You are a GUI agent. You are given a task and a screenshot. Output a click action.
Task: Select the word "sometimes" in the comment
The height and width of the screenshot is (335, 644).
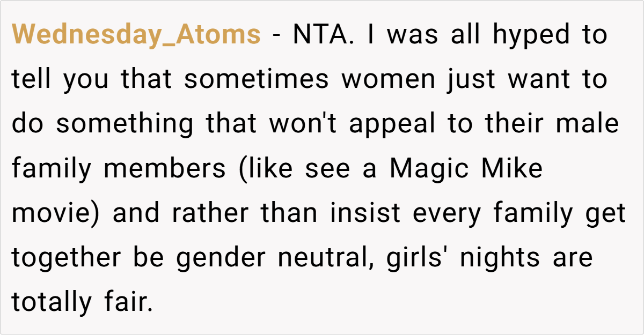point(256,80)
